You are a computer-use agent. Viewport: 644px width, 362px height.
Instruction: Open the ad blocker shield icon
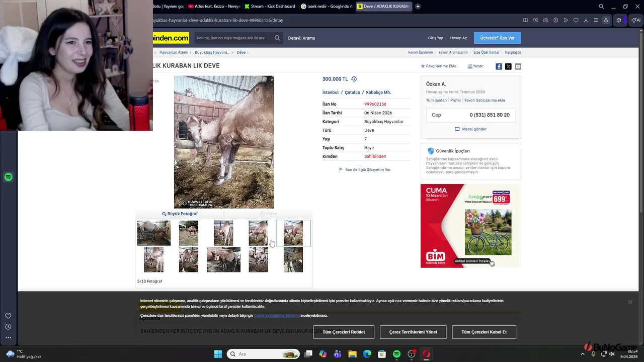tap(555, 20)
